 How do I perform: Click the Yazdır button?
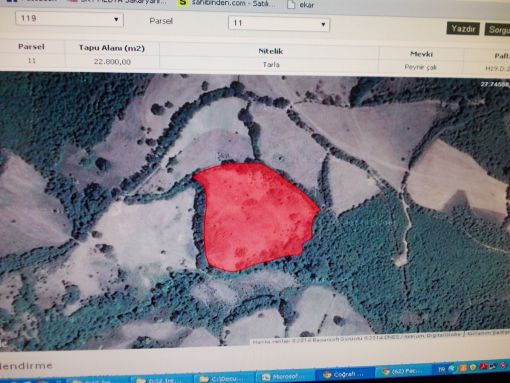463,29
